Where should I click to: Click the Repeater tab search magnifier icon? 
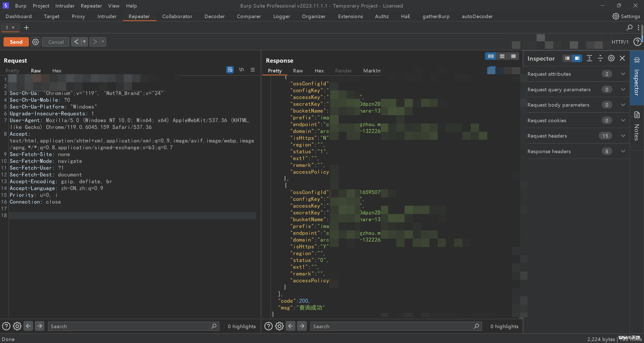point(629,27)
